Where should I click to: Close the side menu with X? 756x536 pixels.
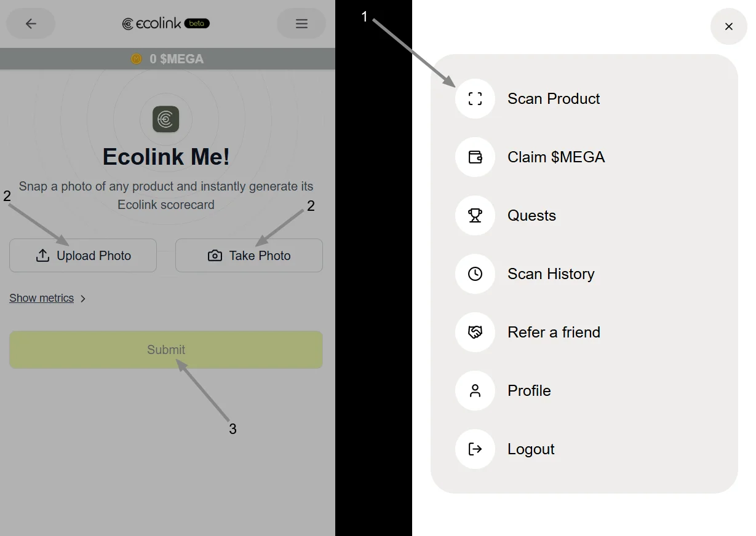[x=729, y=26]
